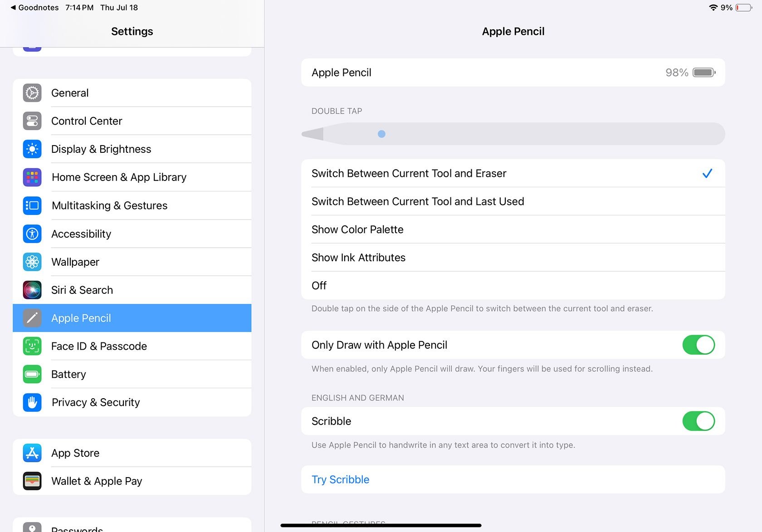This screenshot has height=532, width=762.
Task: Turn double tap Off
Action: coord(513,286)
